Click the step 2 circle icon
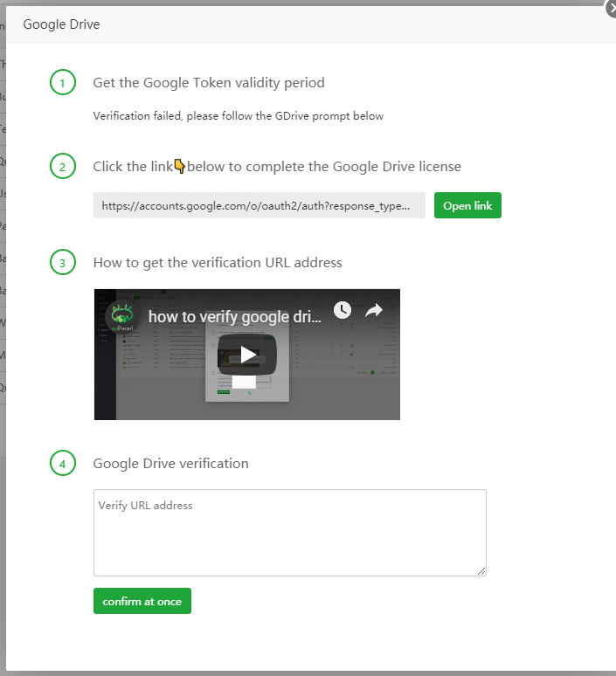The image size is (616, 676). pyautogui.click(x=63, y=167)
